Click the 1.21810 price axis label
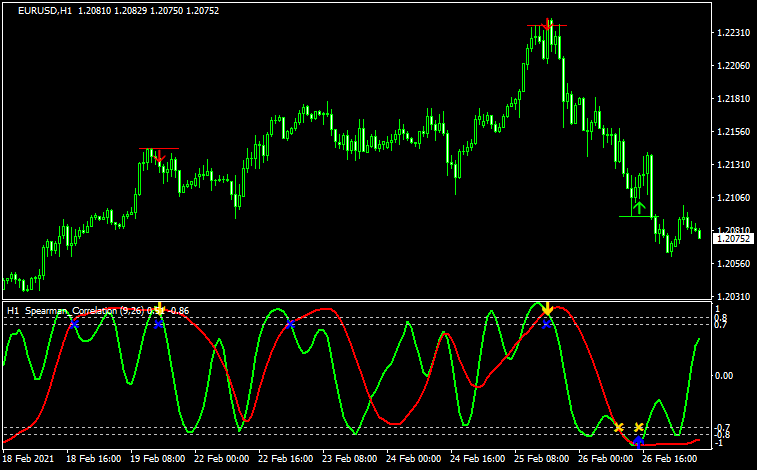The width and height of the screenshot is (757, 470). tap(733, 99)
